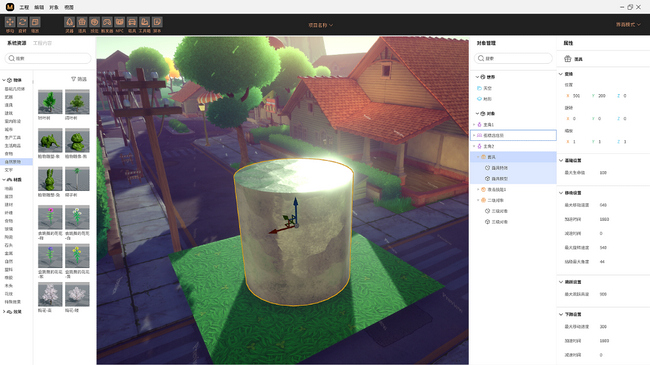
Task: Select the elephant topiary thumbnail
Action: point(50,140)
